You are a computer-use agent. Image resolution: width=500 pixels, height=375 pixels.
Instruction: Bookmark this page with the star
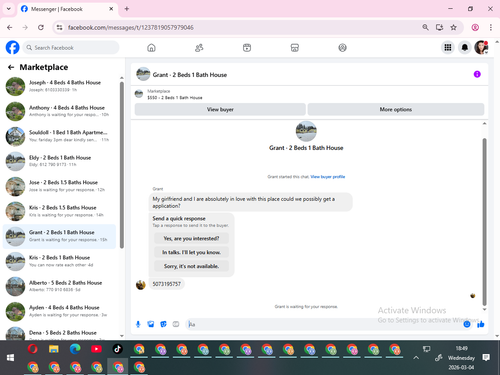453,27
